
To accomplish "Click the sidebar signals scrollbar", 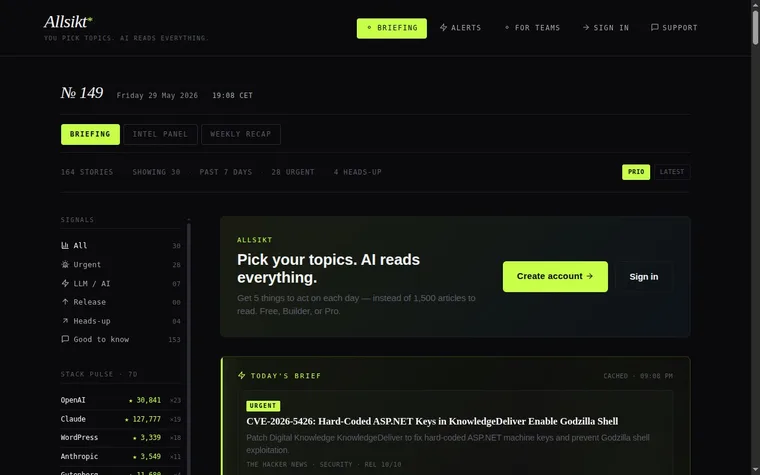I will point(189,347).
